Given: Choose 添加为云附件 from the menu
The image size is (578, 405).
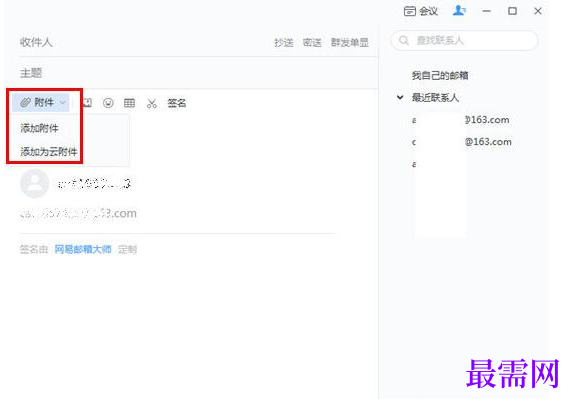Looking at the screenshot, I should pyautogui.click(x=49, y=151).
